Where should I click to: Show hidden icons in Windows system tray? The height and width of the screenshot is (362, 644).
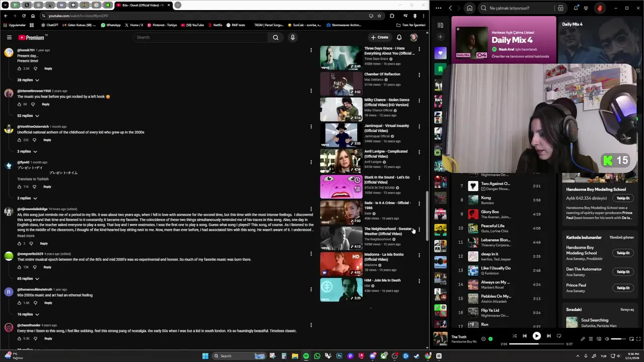tap(578, 356)
